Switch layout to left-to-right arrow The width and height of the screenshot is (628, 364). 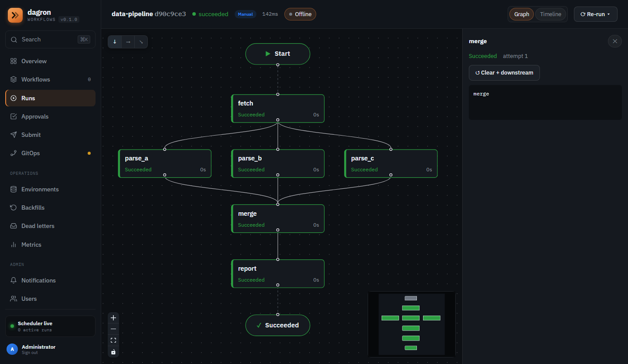point(128,42)
